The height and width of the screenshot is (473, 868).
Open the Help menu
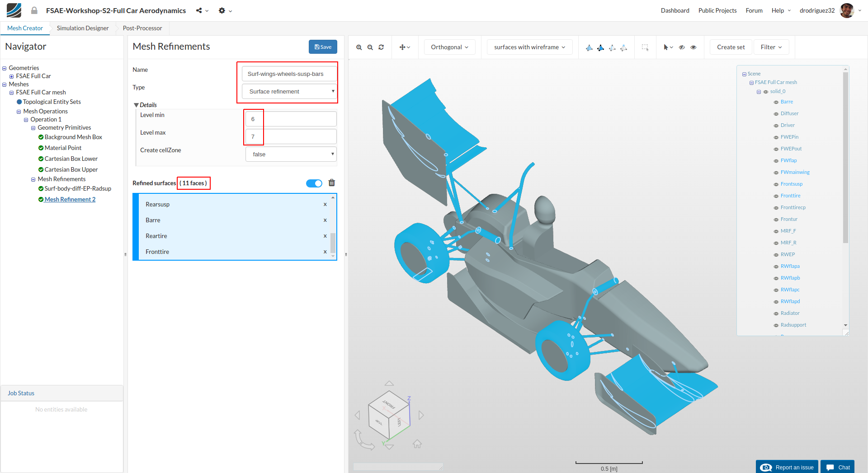click(x=781, y=10)
